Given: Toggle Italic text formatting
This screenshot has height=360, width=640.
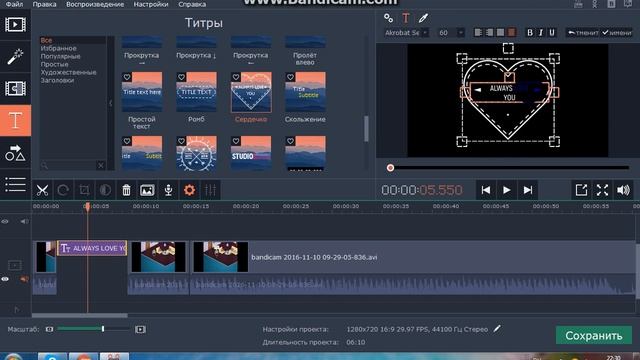Looking at the screenshot, I should [x=541, y=33].
